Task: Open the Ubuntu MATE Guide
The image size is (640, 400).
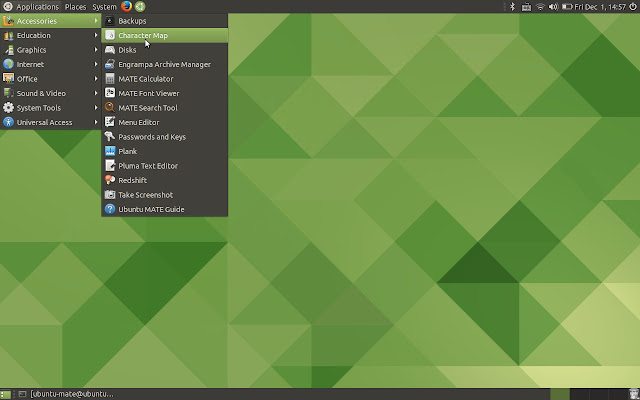Action: (x=164, y=209)
